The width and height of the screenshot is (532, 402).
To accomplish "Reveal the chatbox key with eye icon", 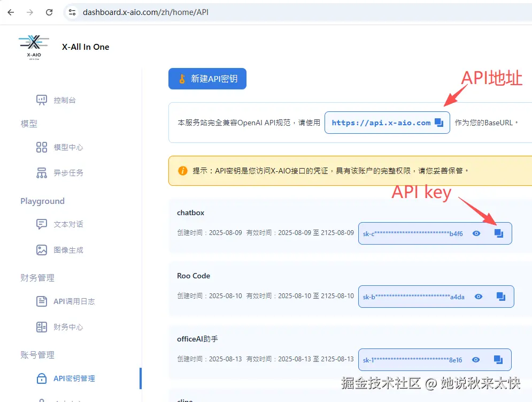I will tap(476, 233).
